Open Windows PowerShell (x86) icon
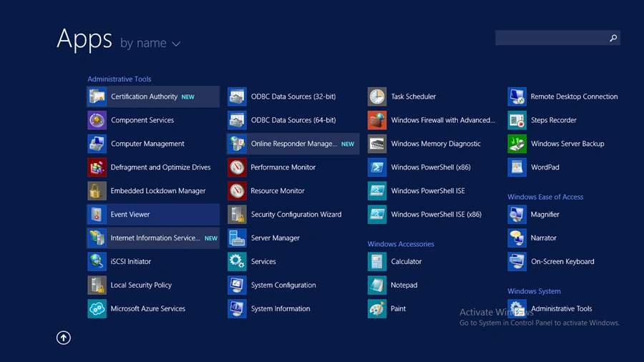Image resolution: width=644 pixels, height=362 pixels. tap(377, 167)
